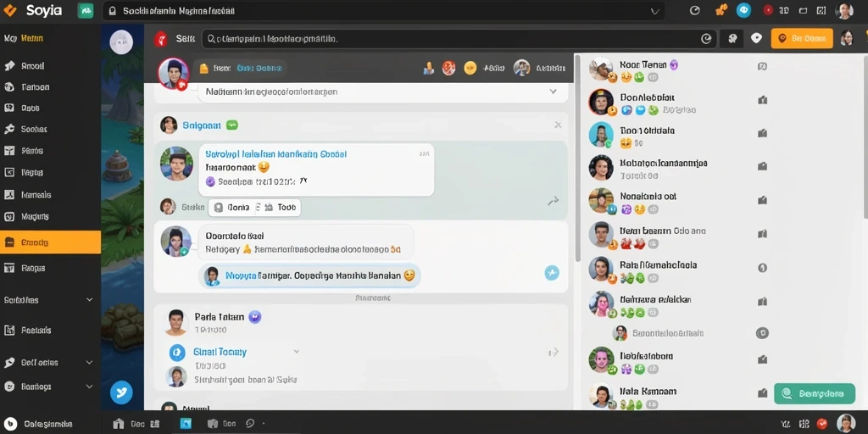The width and height of the screenshot is (868, 434).
Task: Click the Todo option in the popup bar
Action: [x=280, y=208]
